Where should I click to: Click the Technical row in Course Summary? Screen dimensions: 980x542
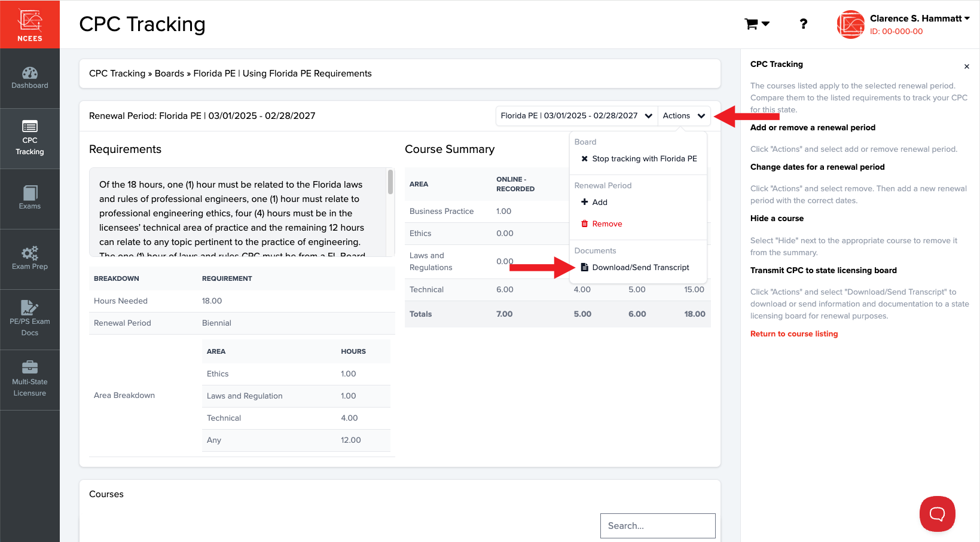coord(557,289)
